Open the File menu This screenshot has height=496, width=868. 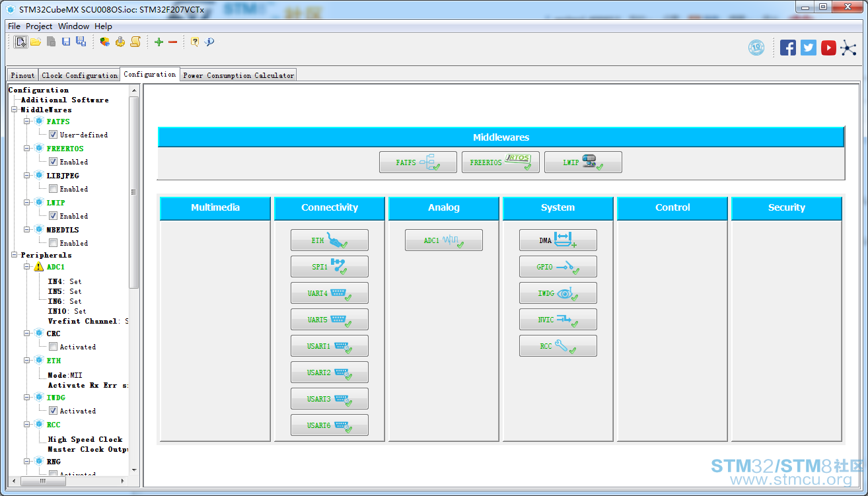point(14,26)
